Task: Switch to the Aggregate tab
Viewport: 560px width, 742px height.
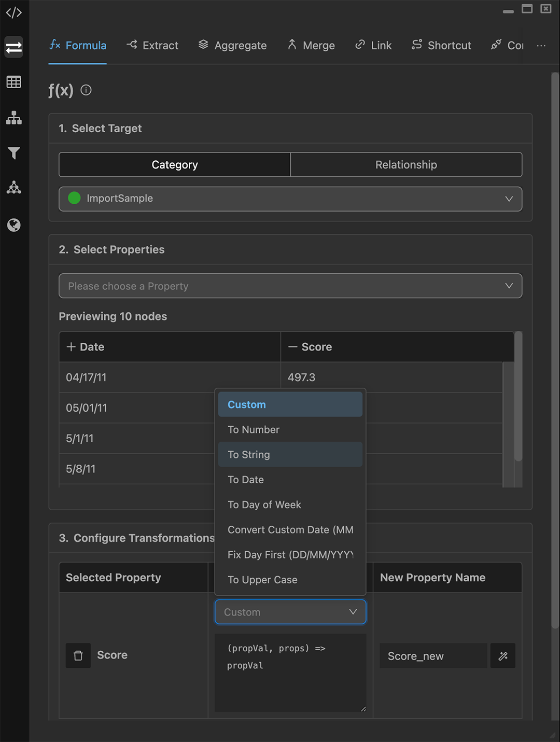Action: coord(232,46)
